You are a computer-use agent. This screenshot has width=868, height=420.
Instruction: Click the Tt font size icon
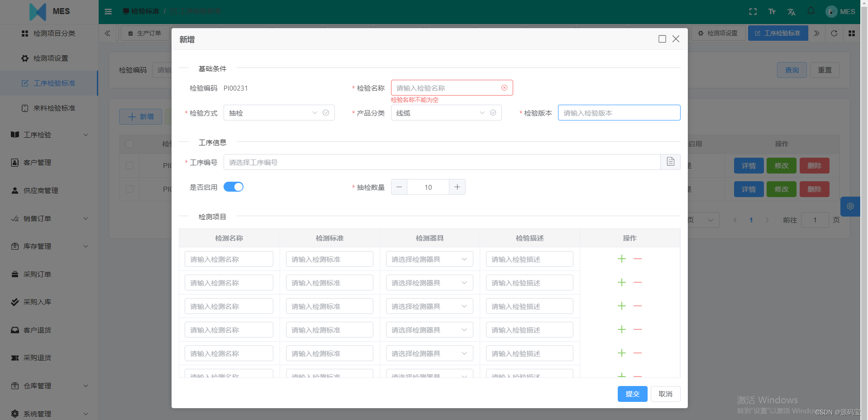click(x=772, y=11)
